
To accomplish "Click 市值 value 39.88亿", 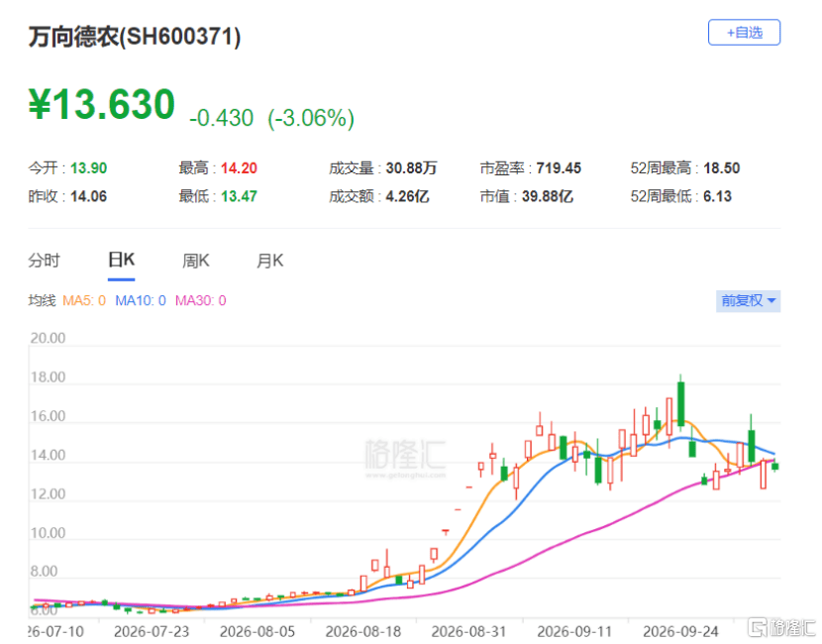I will (548, 196).
